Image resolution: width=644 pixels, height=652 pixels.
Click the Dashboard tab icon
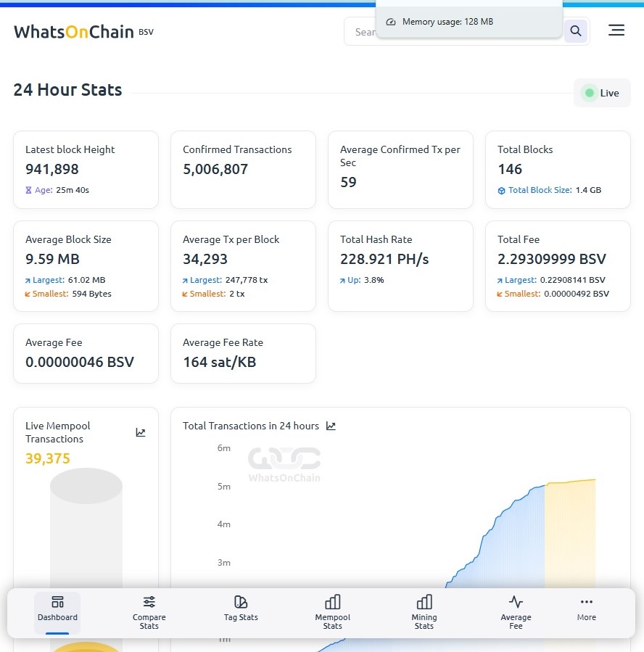click(57, 602)
